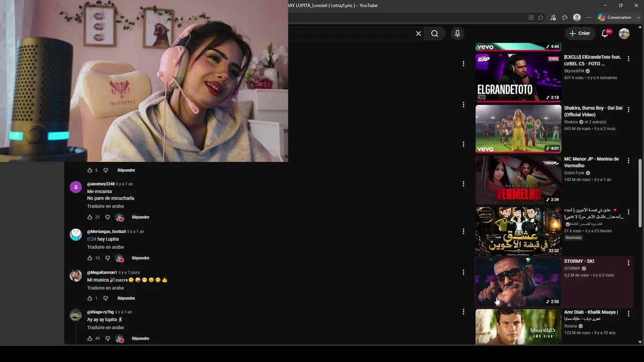
Task: Reply to @aleelney3248's comment
Action: coord(140,217)
